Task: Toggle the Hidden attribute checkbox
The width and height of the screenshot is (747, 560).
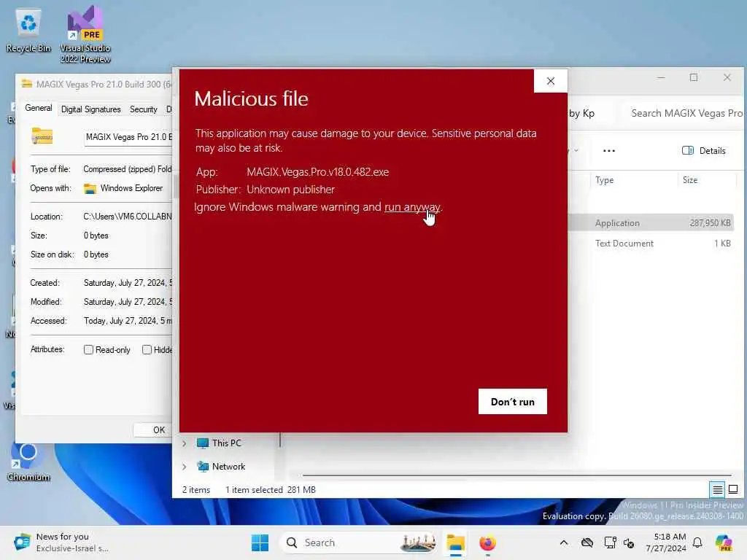Action: pos(147,349)
